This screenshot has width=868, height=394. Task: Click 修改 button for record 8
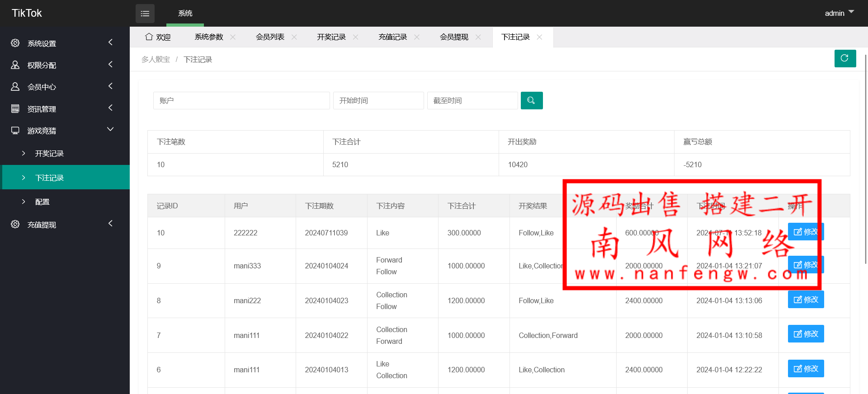point(806,300)
